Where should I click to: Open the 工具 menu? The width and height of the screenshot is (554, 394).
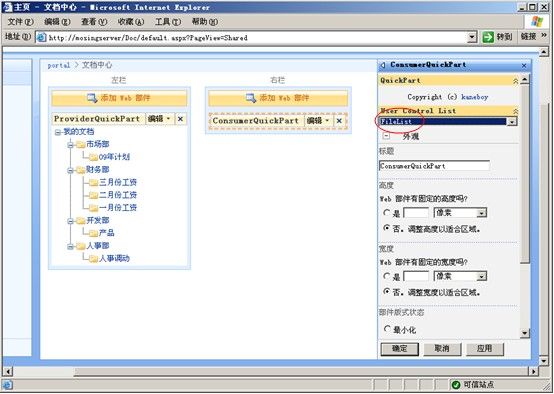[x=168, y=22]
